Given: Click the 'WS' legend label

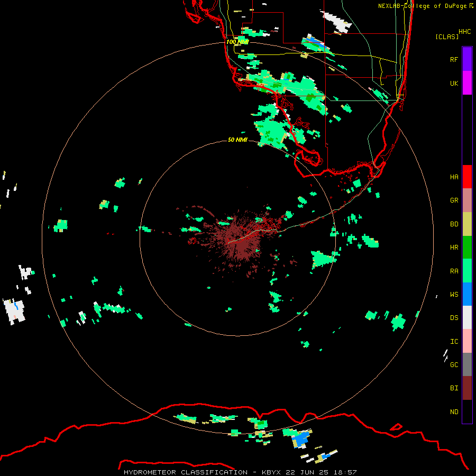Looking at the screenshot, I should coord(454,295).
